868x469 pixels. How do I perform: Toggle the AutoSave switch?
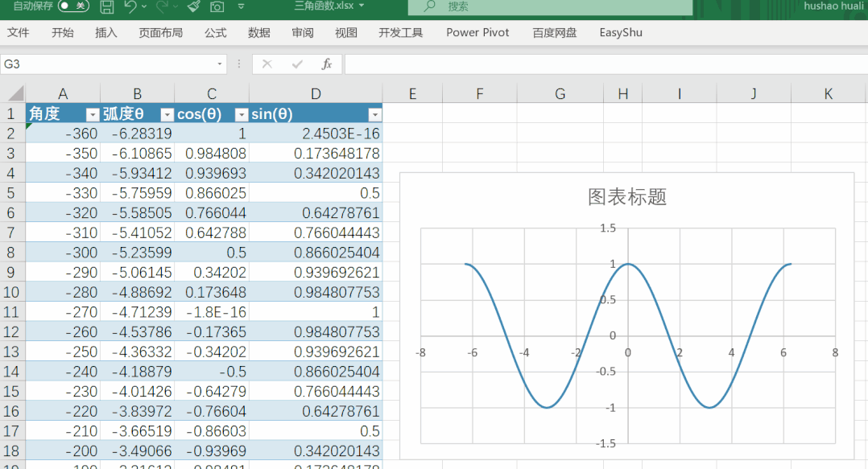(x=73, y=6)
